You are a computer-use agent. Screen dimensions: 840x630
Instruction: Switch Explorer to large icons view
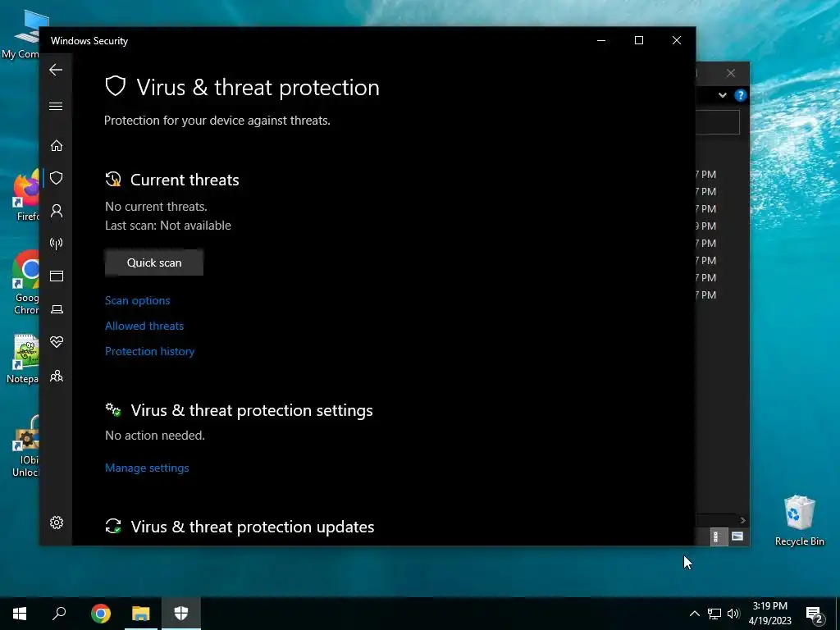(737, 536)
